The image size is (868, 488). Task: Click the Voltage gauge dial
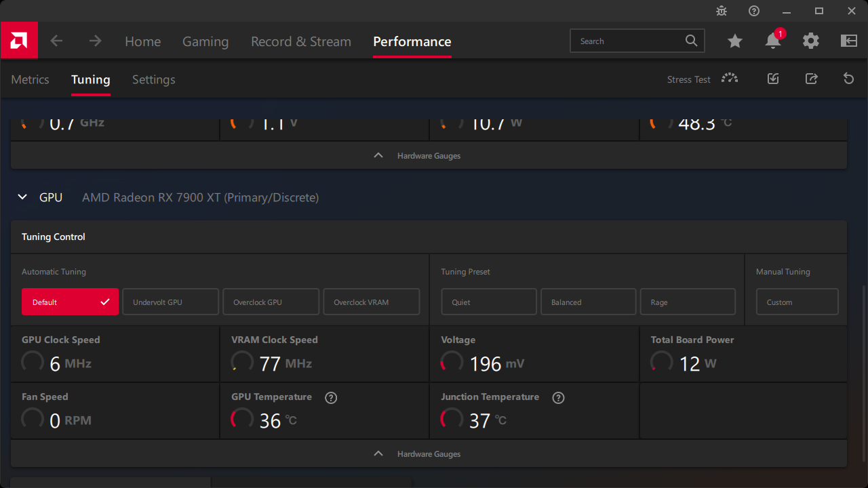[x=452, y=363]
